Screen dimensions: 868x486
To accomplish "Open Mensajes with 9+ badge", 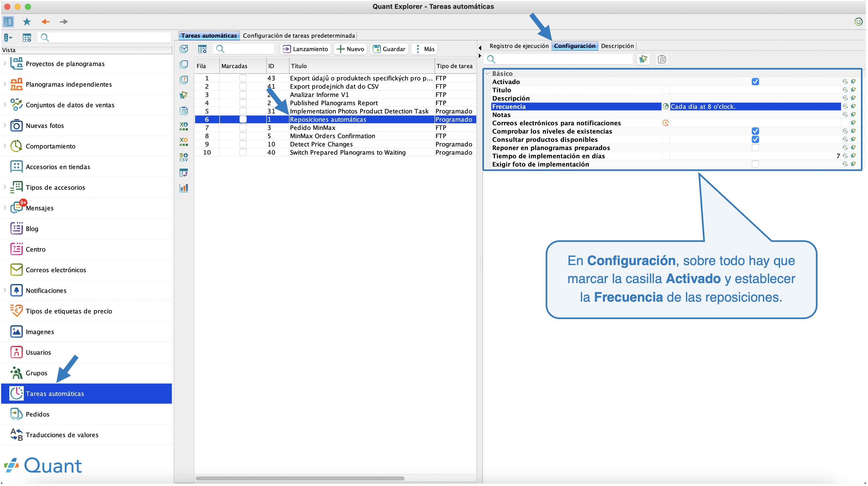I will [39, 208].
